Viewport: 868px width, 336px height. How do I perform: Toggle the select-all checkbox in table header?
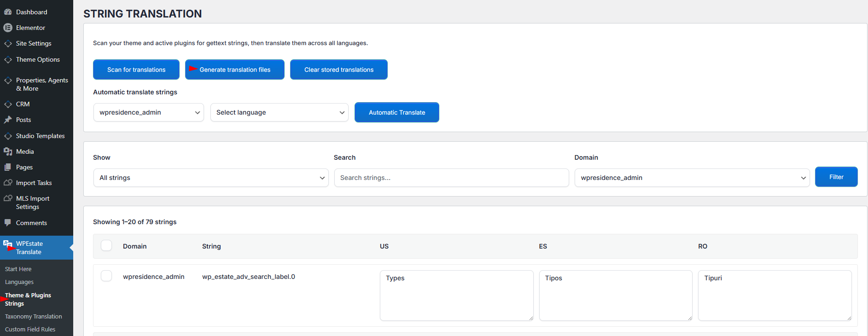(x=106, y=246)
